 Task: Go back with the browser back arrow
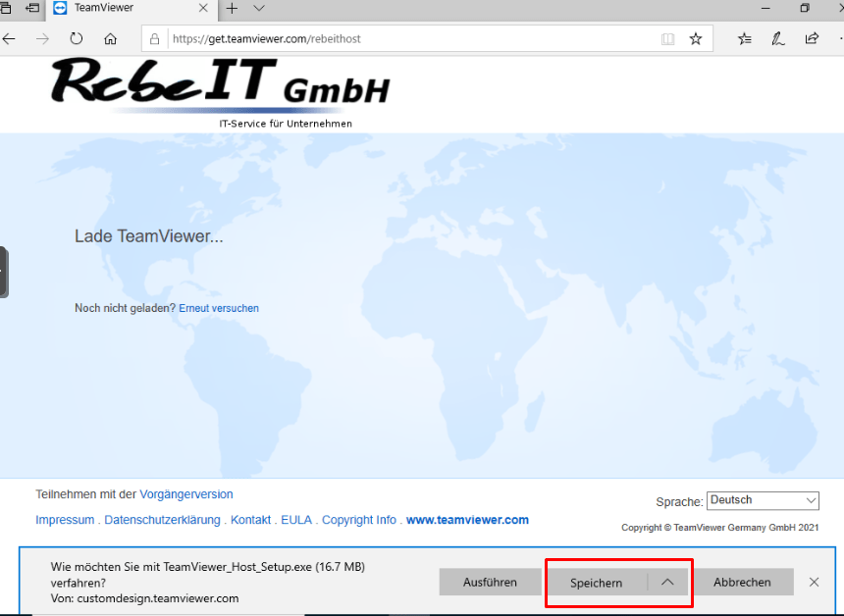[x=9, y=38]
